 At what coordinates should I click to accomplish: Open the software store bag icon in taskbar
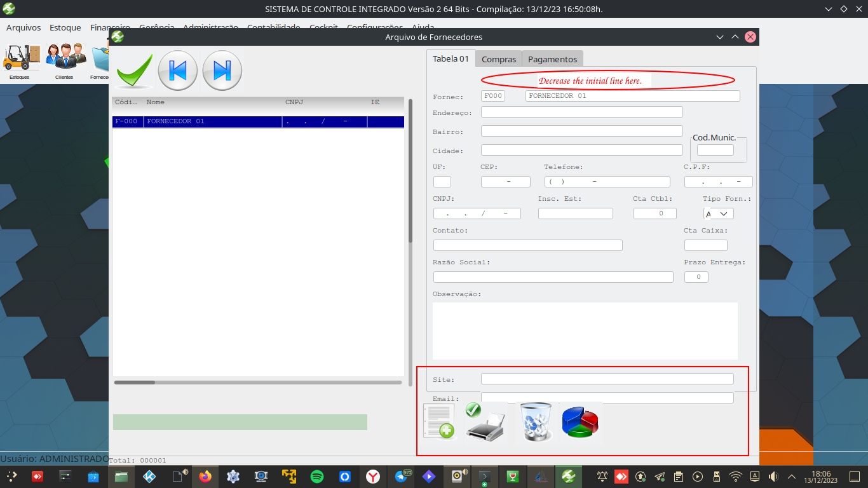pos(93,476)
